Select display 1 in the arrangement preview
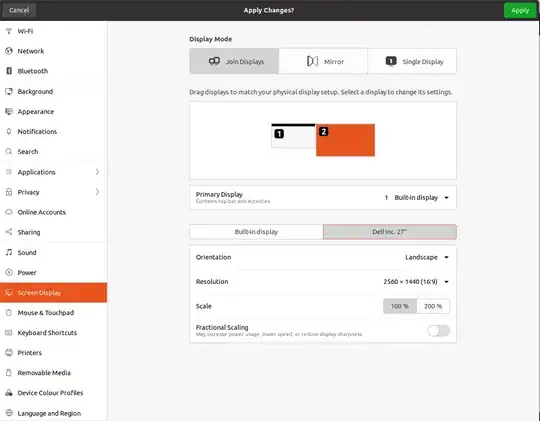 click(x=293, y=135)
